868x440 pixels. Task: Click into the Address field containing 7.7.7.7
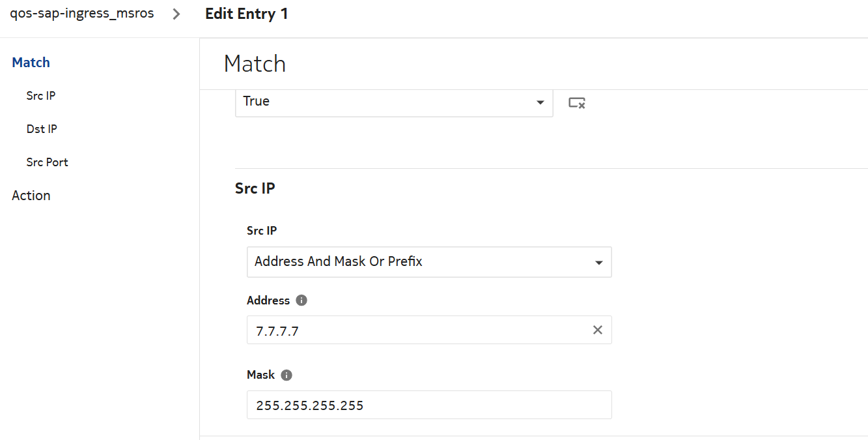tap(417, 330)
